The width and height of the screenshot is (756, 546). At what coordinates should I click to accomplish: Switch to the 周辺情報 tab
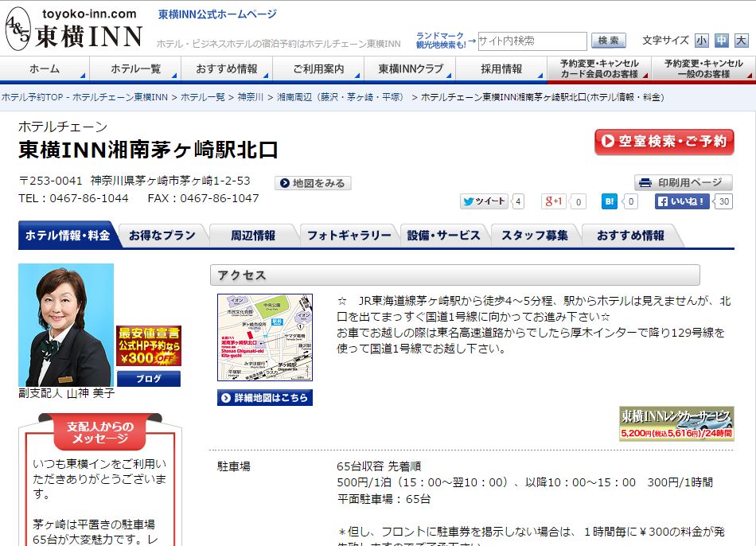click(252, 236)
